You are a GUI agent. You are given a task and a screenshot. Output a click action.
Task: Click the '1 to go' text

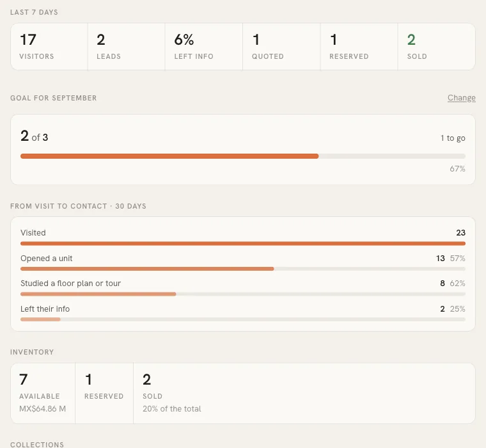click(x=453, y=138)
